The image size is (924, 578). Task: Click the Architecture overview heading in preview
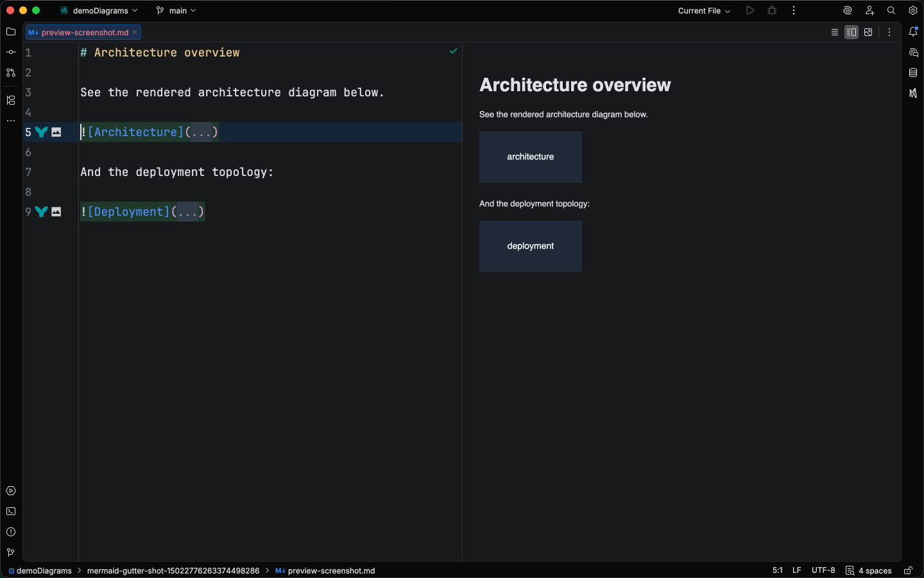coord(575,85)
